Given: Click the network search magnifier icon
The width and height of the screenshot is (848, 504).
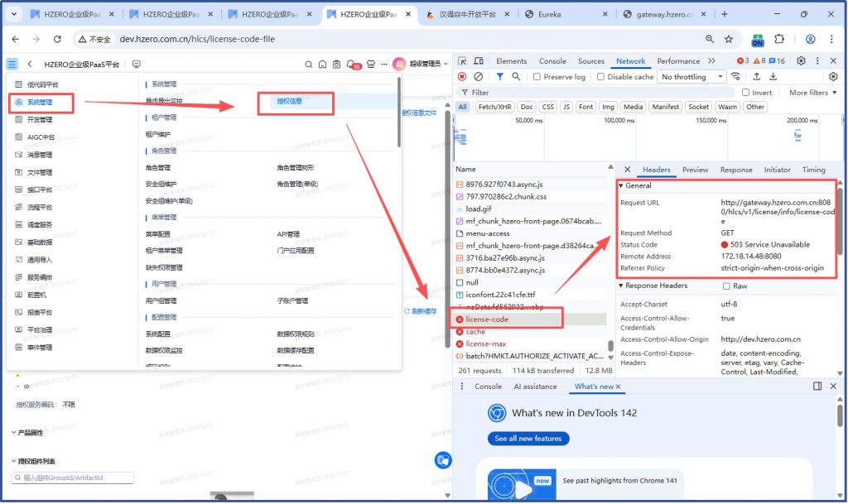Looking at the screenshot, I should (x=516, y=77).
